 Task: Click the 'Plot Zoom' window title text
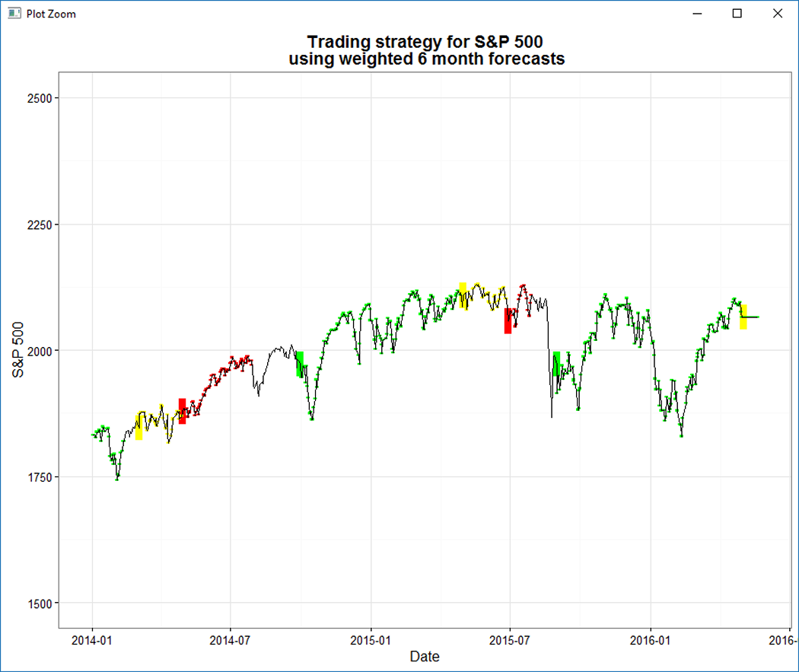[x=51, y=14]
